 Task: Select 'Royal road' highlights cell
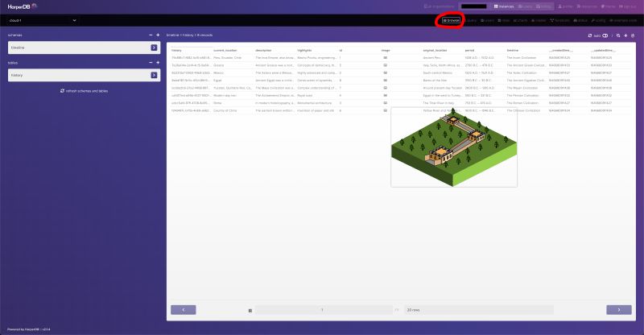305,95
